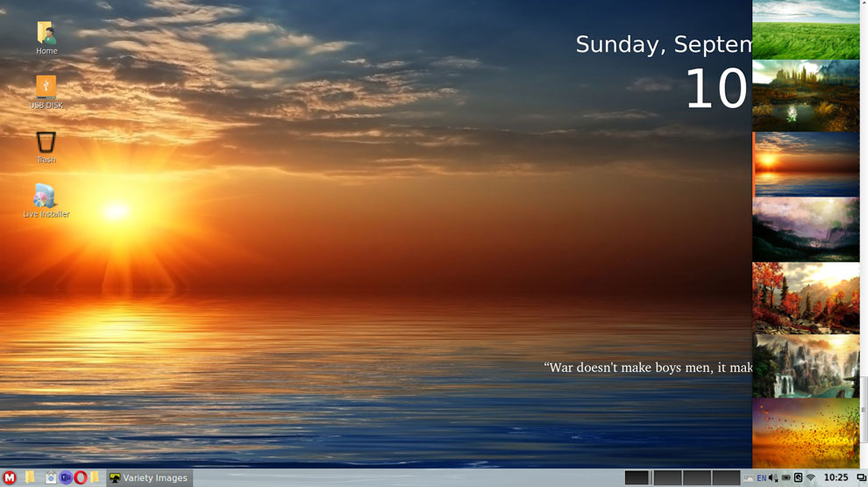
Task: Select the purple misty valley wallpaper thumbnail
Action: coord(806,229)
